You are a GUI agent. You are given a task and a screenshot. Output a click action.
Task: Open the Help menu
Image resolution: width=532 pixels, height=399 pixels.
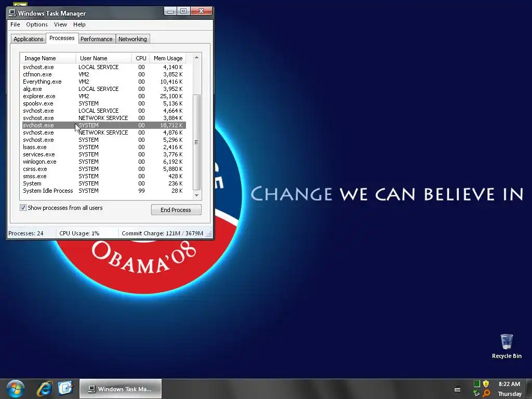click(x=79, y=24)
